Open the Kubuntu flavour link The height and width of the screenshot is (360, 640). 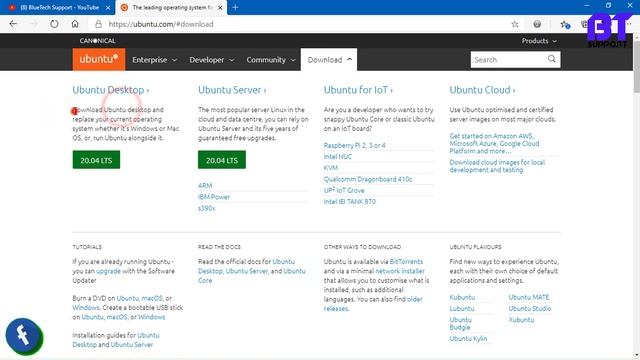(462, 297)
